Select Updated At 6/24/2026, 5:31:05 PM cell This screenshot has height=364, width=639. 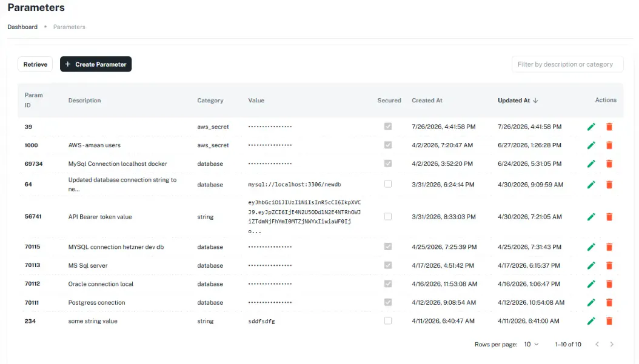[529, 164]
